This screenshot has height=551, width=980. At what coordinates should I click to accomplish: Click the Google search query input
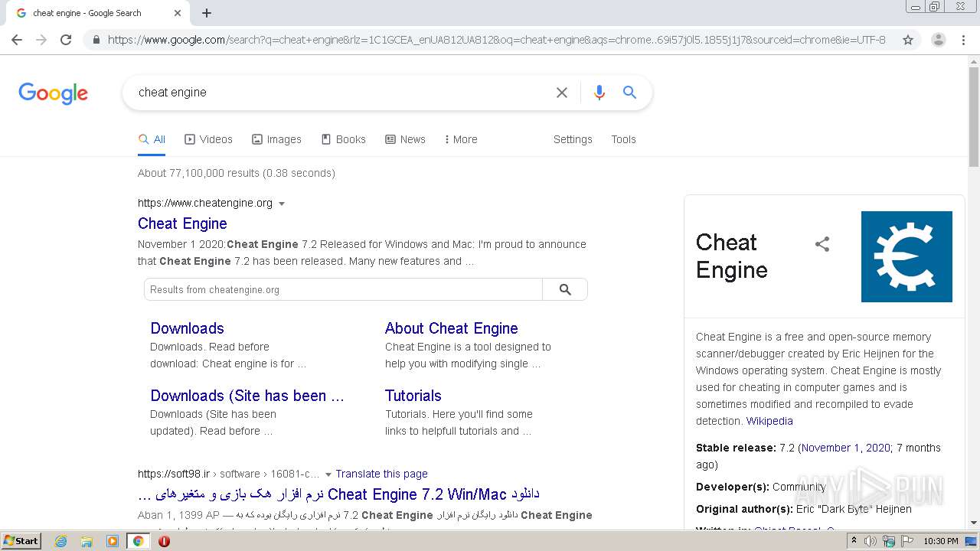(341, 93)
